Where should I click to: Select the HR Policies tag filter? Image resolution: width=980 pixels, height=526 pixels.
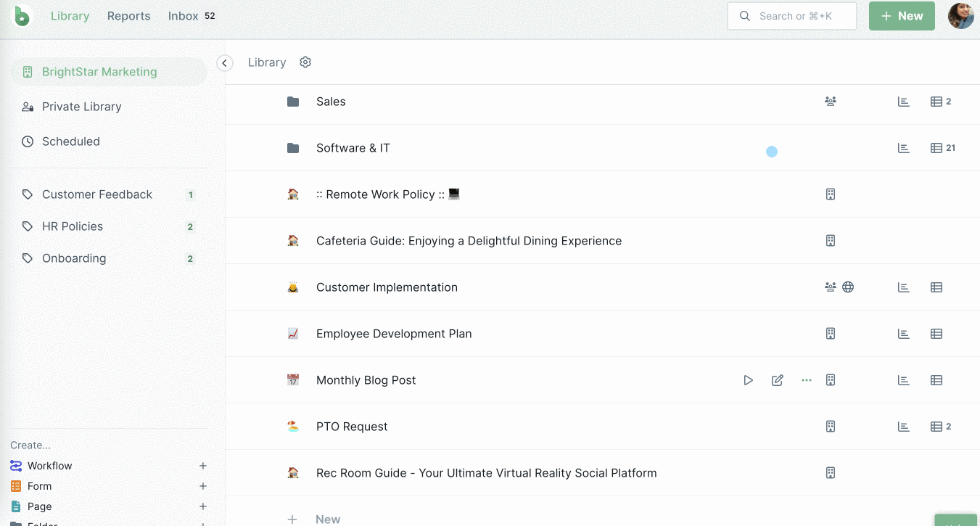73,226
